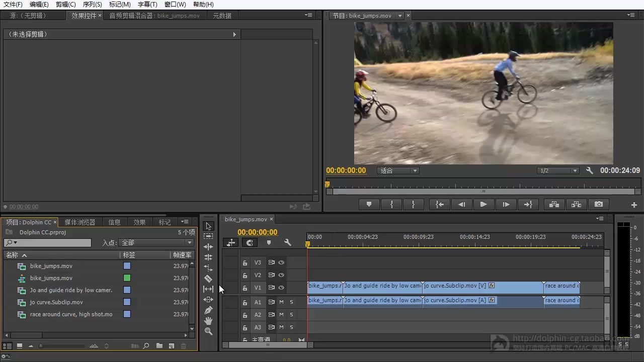Image resolution: width=644 pixels, height=362 pixels.
Task: Open the Project panel flyout menu
Action: [x=185, y=222]
